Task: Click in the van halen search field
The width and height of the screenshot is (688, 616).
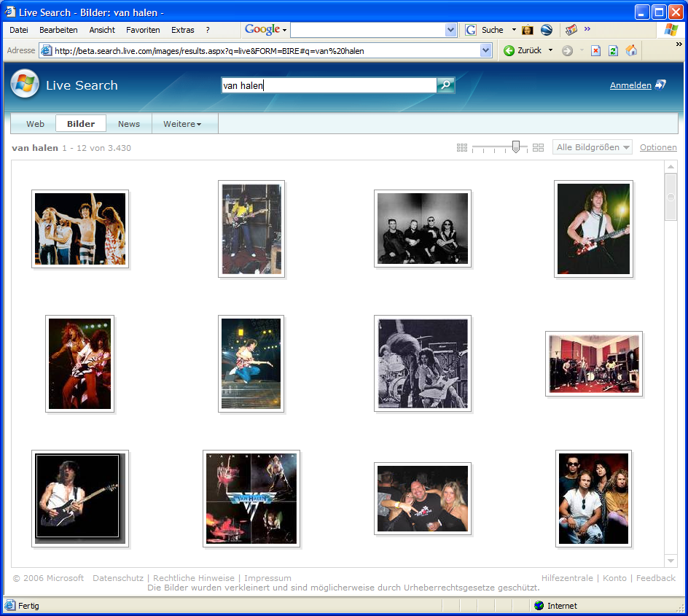Action: [329, 85]
